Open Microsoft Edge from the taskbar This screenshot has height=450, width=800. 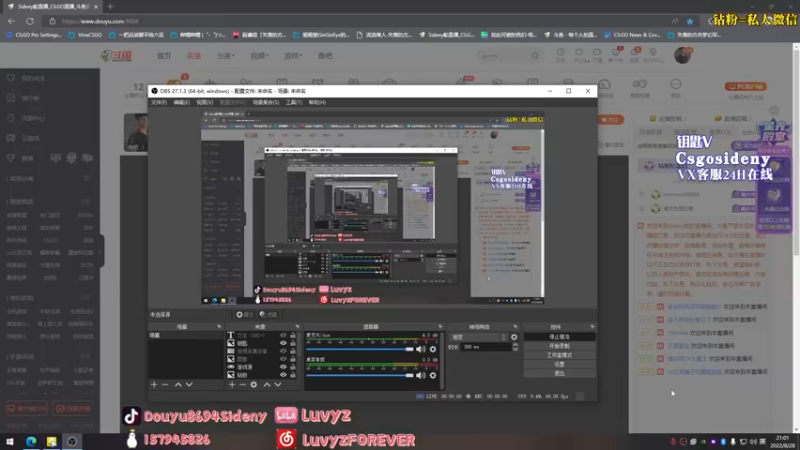[x=31, y=441]
